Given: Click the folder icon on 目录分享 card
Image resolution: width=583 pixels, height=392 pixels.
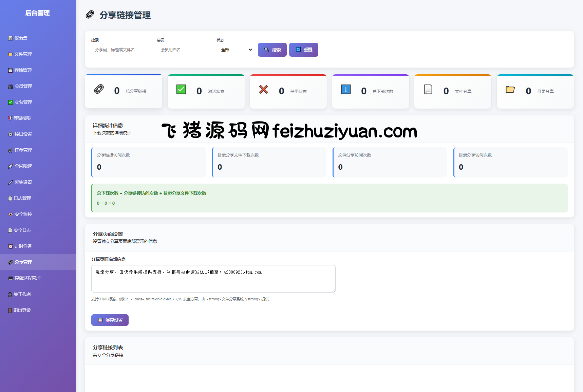Looking at the screenshot, I should (x=510, y=89).
